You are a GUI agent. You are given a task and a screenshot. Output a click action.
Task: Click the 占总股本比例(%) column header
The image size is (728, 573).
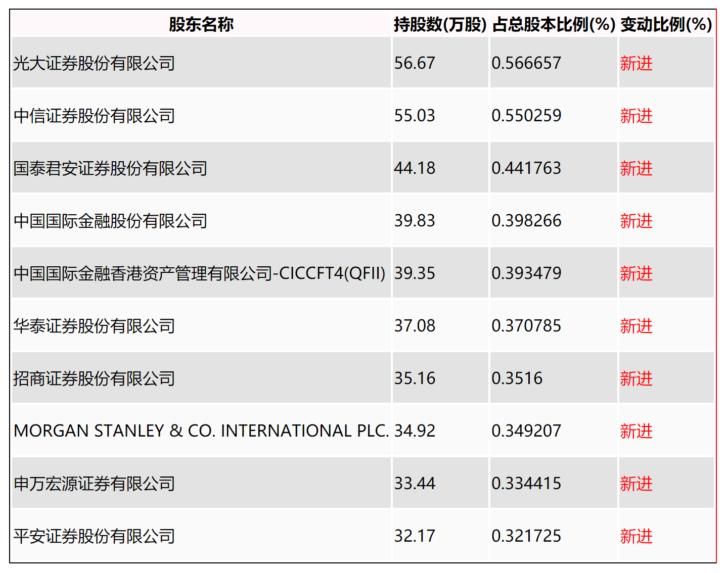pos(554,24)
